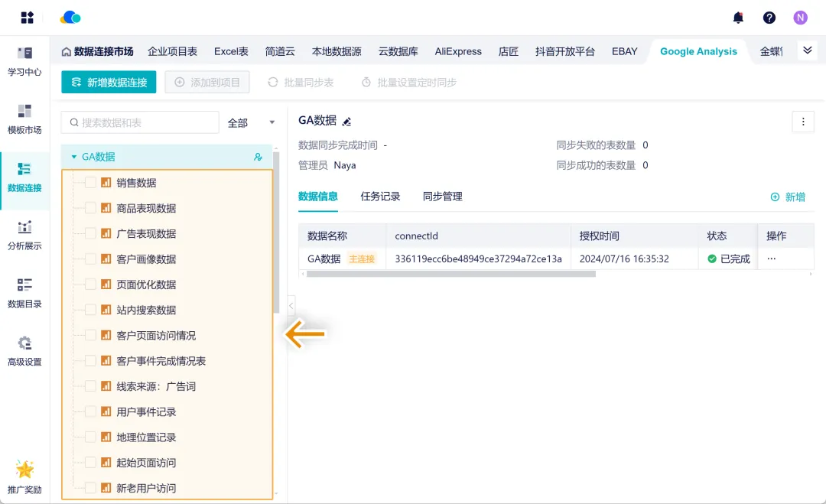Viewport: 826px width, 504px height.
Task: Open the help question mark icon
Action: 769,18
